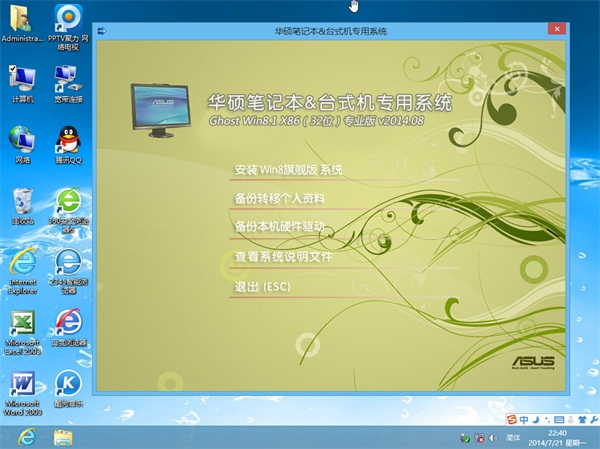Select 安装 Win8旗舰版 系统 option
Screen dimensions: 600x449
[x=288, y=169]
